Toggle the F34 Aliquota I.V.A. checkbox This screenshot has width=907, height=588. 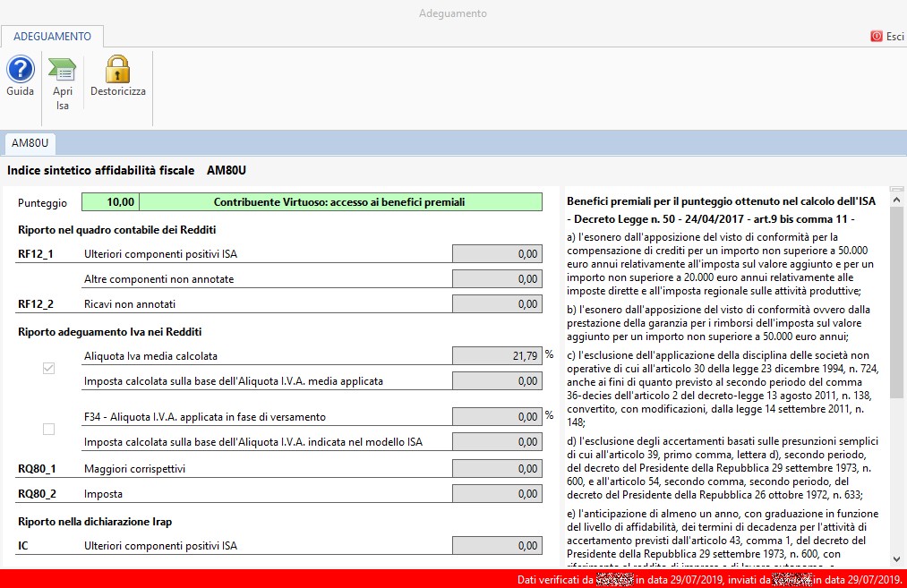click(x=48, y=429)
